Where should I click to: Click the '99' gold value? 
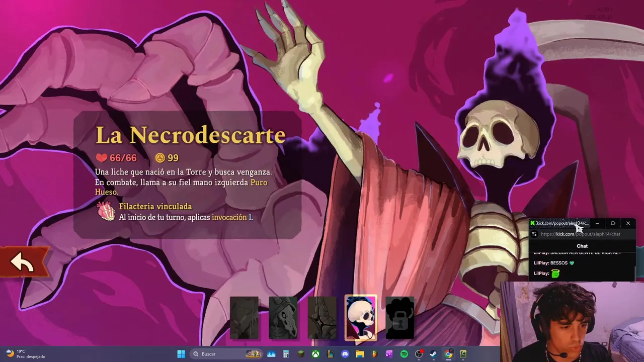173,158
